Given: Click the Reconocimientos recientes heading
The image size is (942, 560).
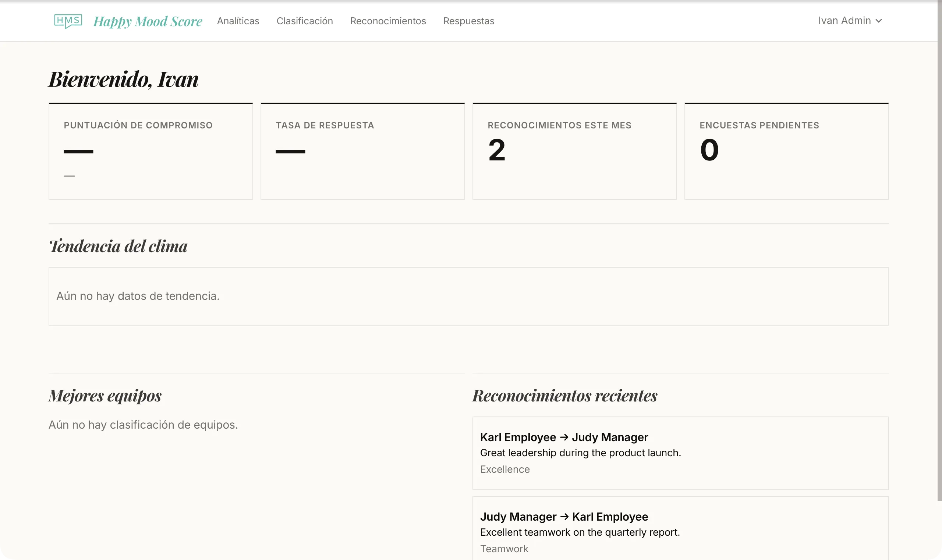Looking at the screenshot, I should pos(564,396).
